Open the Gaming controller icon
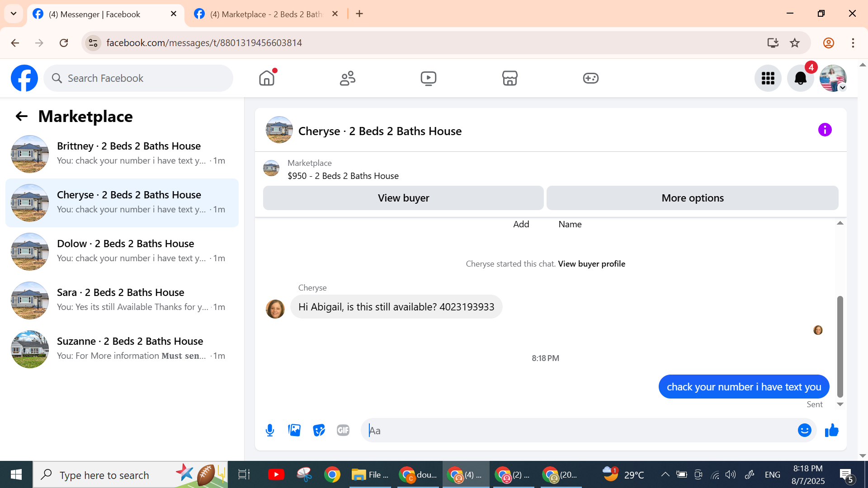This screenshot has height=488, width=868. point(590,78)
